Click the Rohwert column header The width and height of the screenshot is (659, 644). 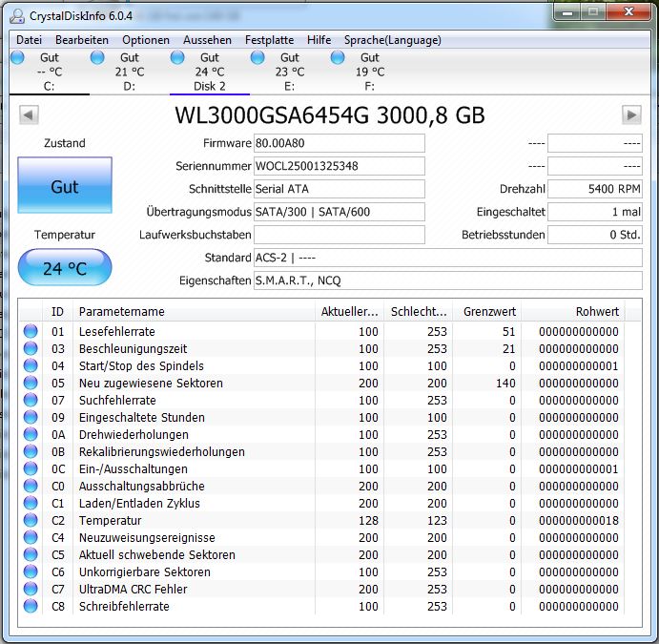pos(573,311)
